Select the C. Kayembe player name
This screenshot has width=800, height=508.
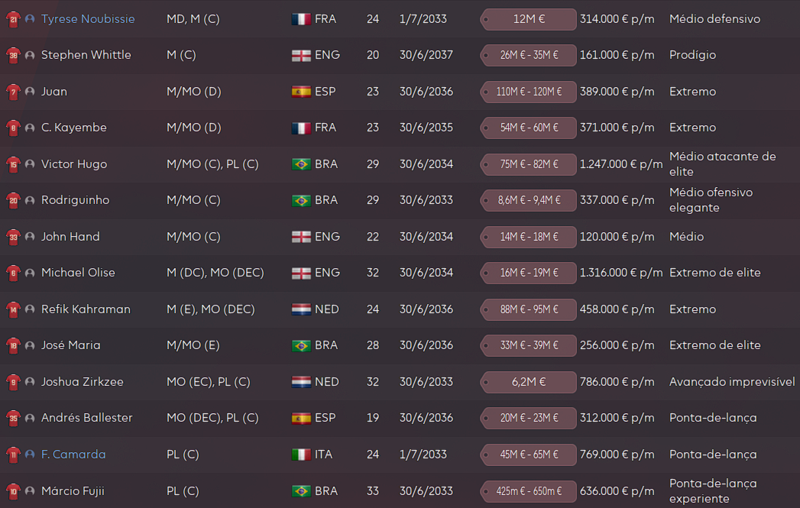[x=74, y=128]
